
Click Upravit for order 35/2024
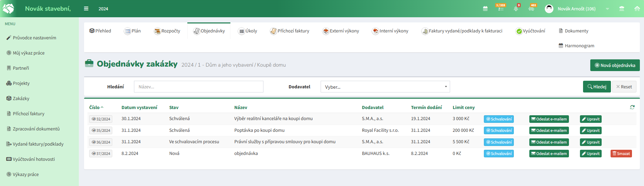[x=591, y=130]
